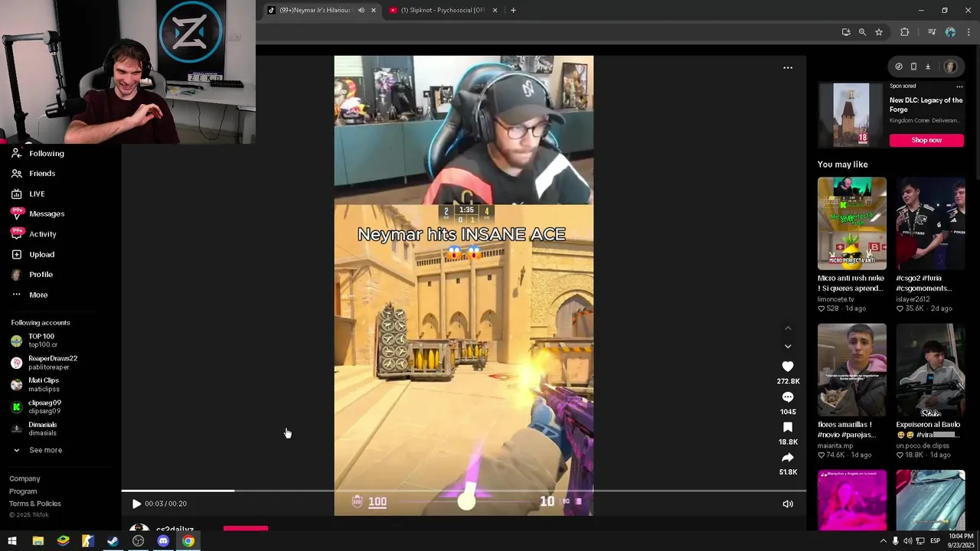Like the Neymar video with heart icon
This screenshot has height=551, width=980.
point(788,367)
